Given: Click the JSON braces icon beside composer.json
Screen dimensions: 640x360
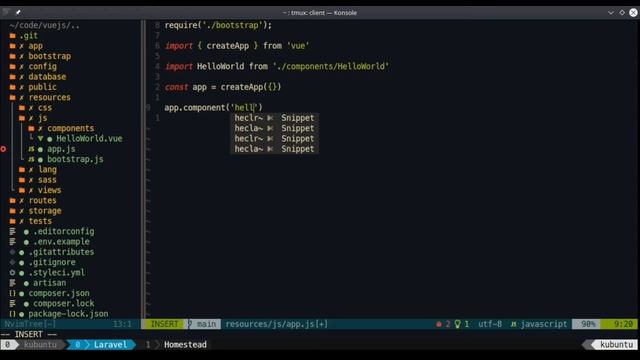Looking at the screenshot, I should coord(13,293).
